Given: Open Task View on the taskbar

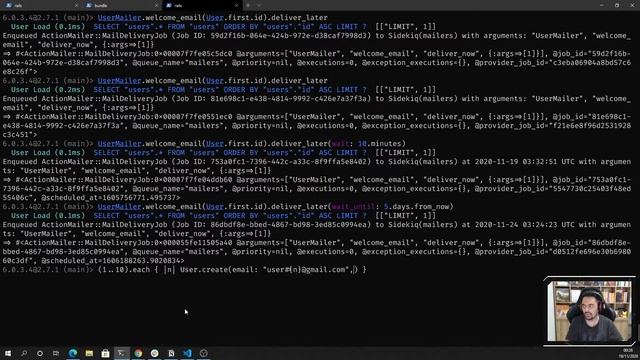Looking at the screenshot, I should coord(56,353).
